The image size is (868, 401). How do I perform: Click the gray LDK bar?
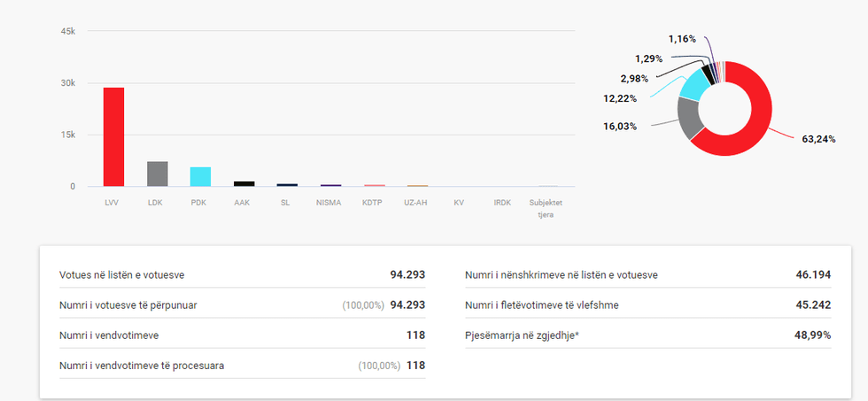click(x=157, y=174)
